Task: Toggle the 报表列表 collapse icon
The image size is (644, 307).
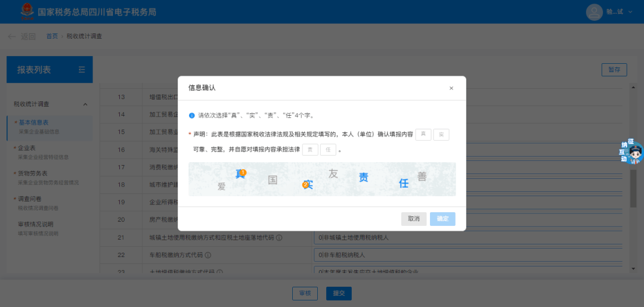Action: coord(82,70)
